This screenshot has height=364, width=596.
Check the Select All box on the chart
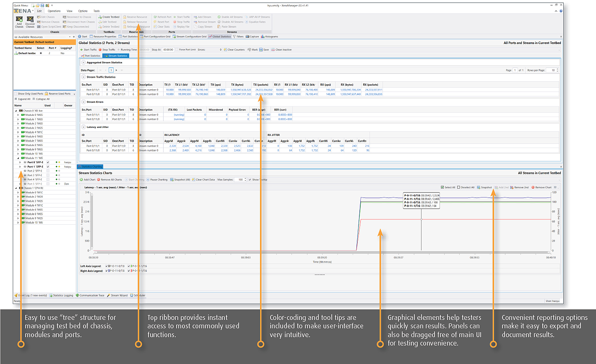pos(442,187)
